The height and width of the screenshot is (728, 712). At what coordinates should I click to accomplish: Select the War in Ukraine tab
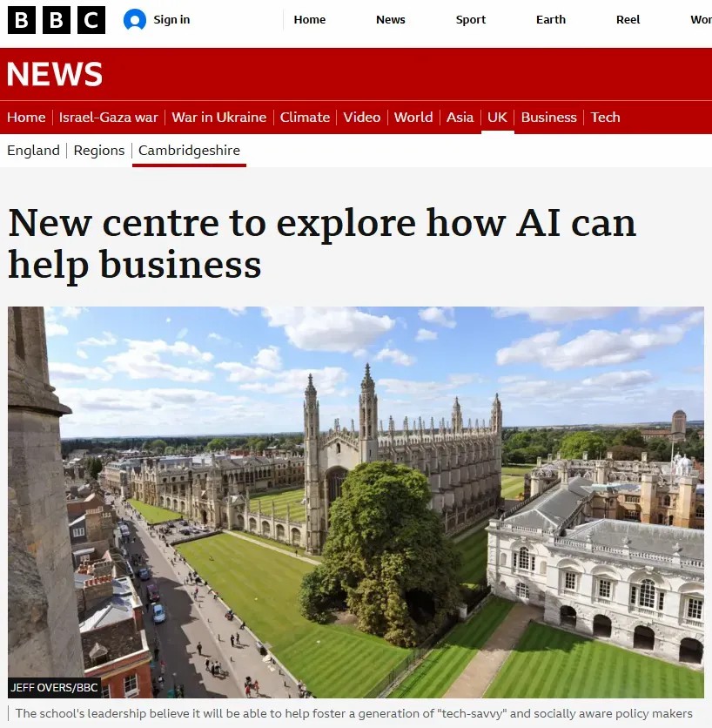219,117
